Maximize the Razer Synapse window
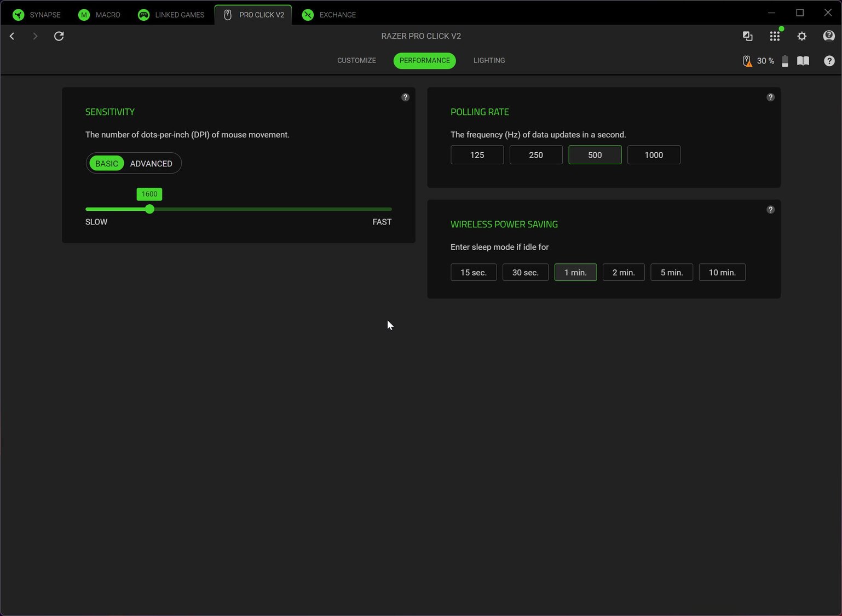Screen dimensions: 842x616 [800, 13]
